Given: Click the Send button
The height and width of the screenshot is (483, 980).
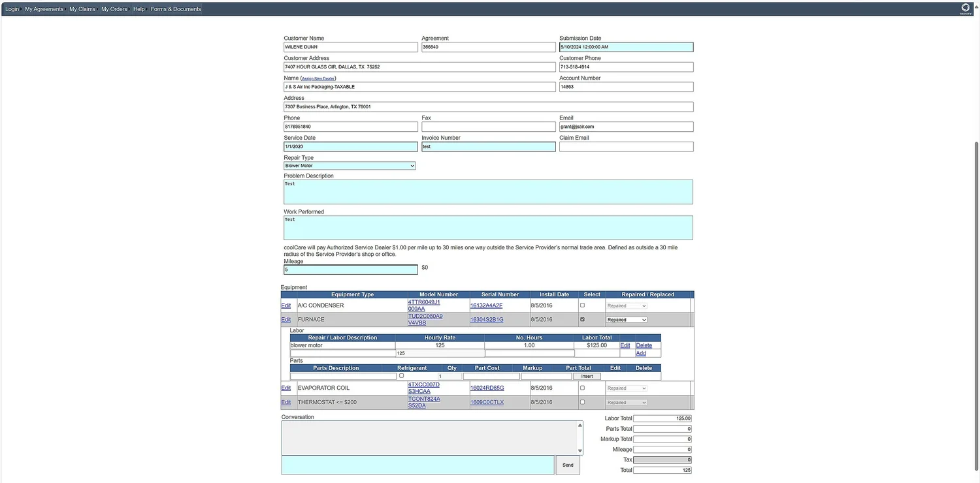Looking at the screenshot, I should coord(567,465).
